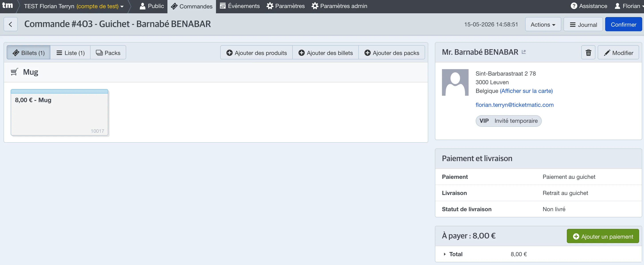Viewport: 644px width, 265px height.
Task: Click Ajouter des packs
Action: (392, 53)
